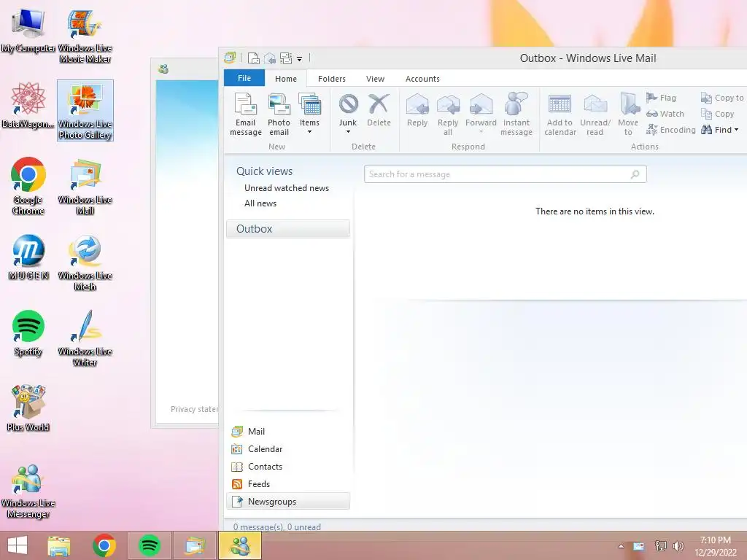Click the New quick access toolbar icon
The width and height of the screenshot is (747, 560).
point(254,58)
